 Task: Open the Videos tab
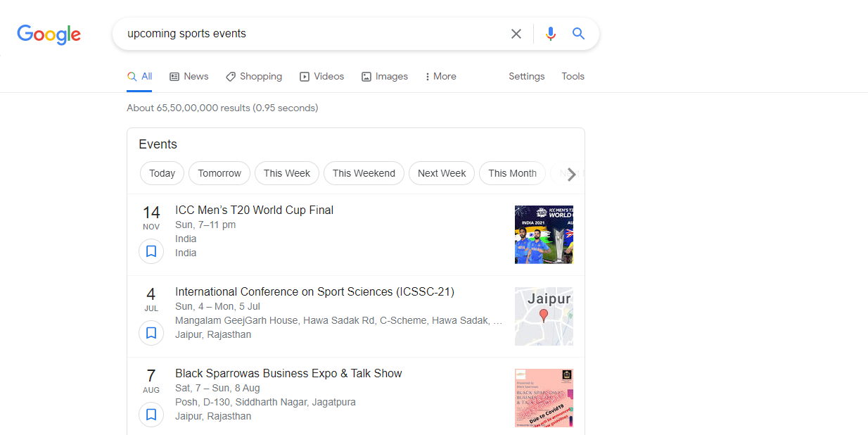322,76
